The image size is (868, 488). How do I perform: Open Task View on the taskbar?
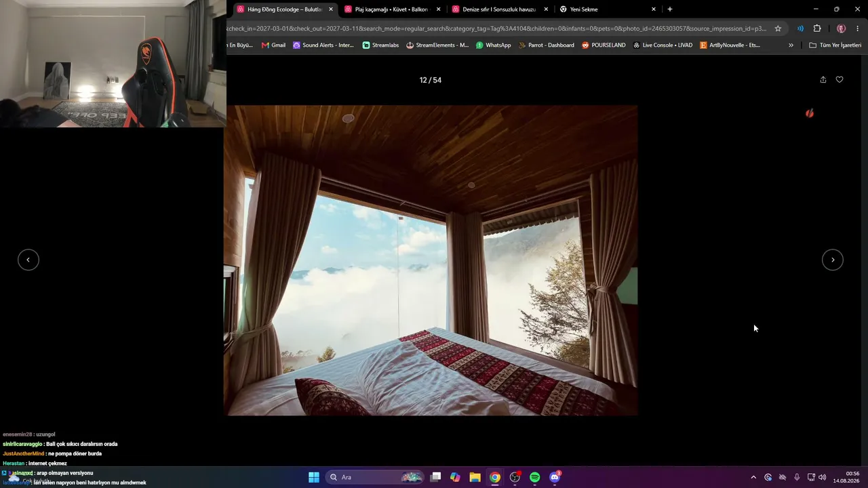[x=436, y=477]
